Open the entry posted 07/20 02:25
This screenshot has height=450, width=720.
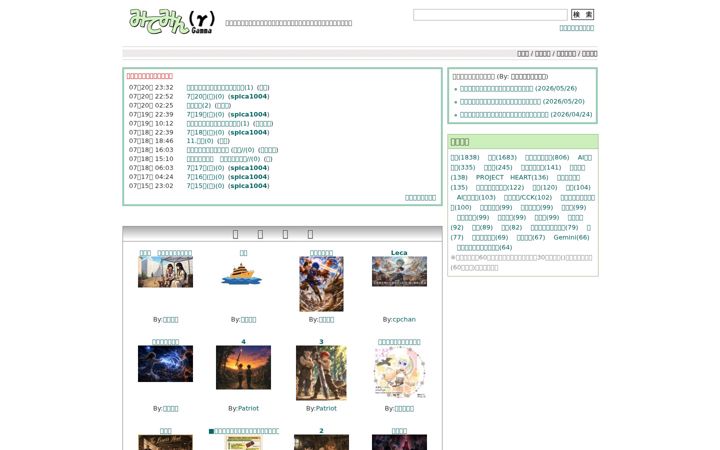198,105
